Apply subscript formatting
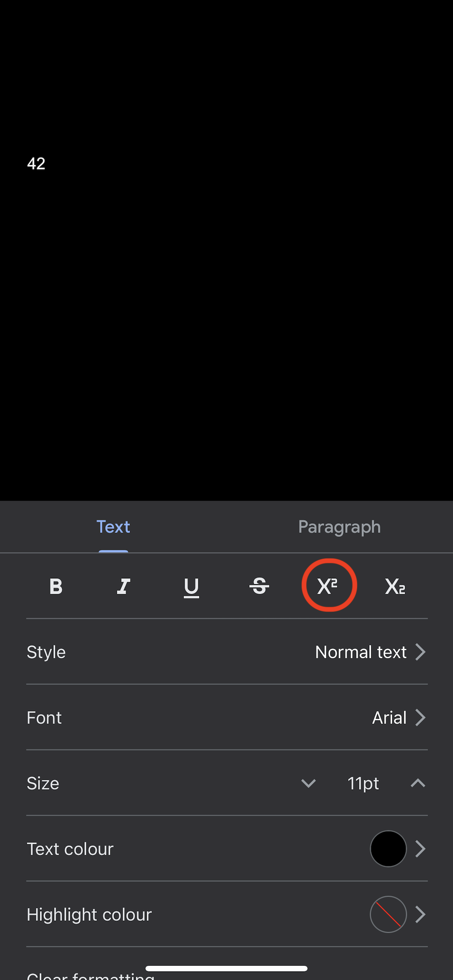Viewport: 453px width, 980px height. [395, 586]
